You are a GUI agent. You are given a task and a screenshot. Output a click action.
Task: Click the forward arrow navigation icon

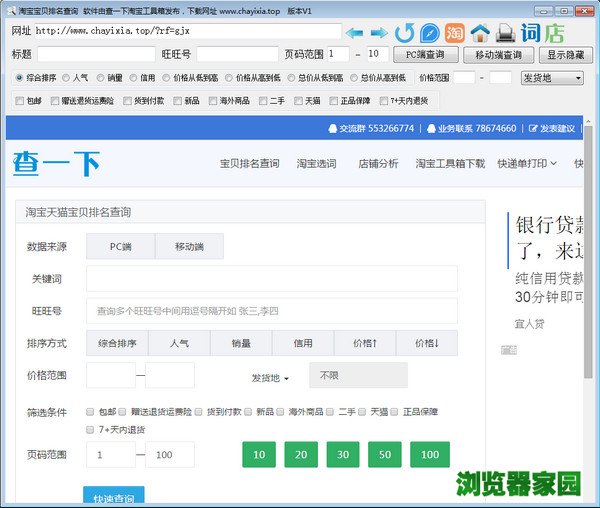[380, 32]
